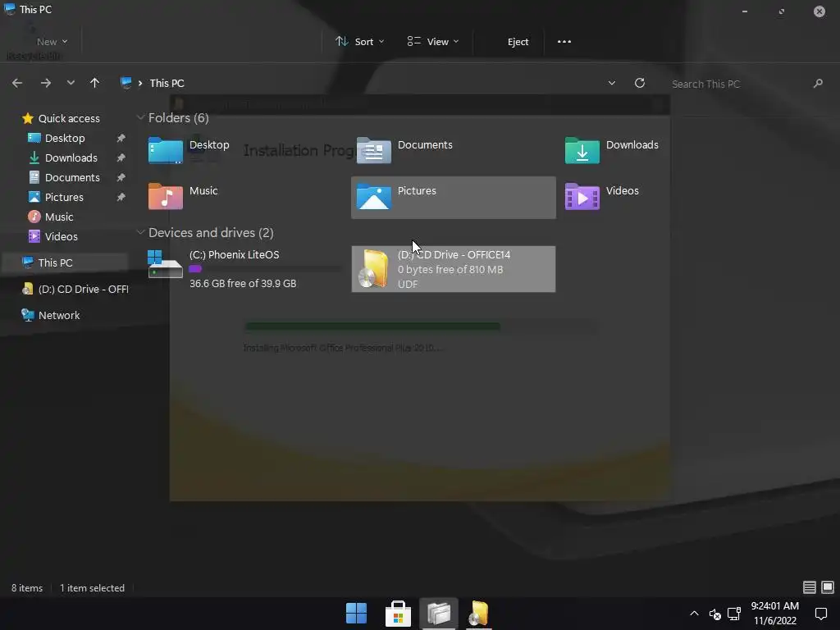Click the pin icon next to sidebar Desktop
Viewport: 840px width, 630px height.
[121, 138]
